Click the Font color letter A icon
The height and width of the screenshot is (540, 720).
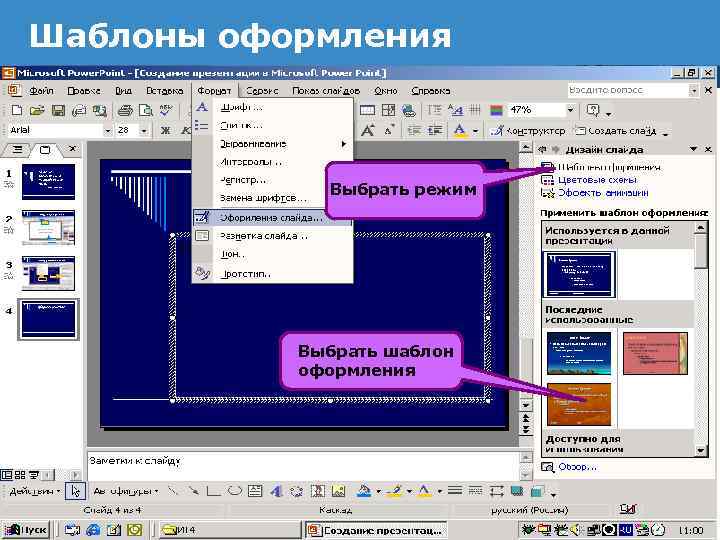click(460, 131)
